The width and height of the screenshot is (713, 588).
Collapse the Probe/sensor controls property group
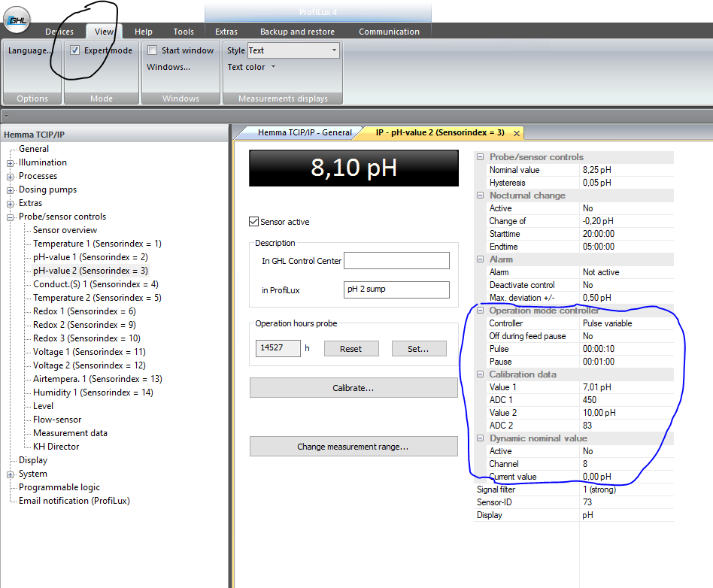(480, 157)
